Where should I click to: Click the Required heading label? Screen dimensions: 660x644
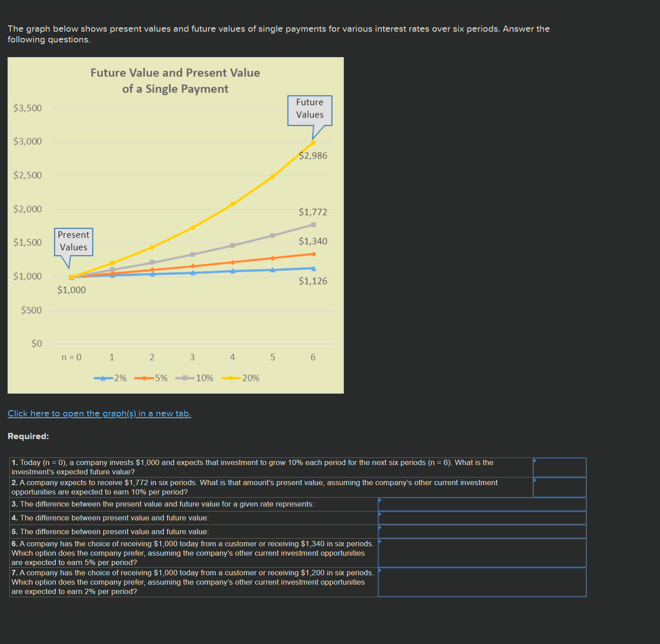click(x=28, y=436)
